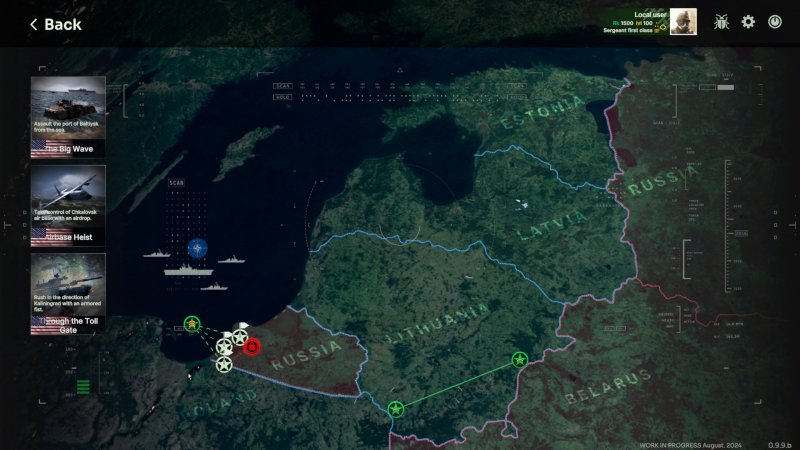This screenshot has width=800, height=450.
Task: Click the power quit icon
Action: pos(775,21)
